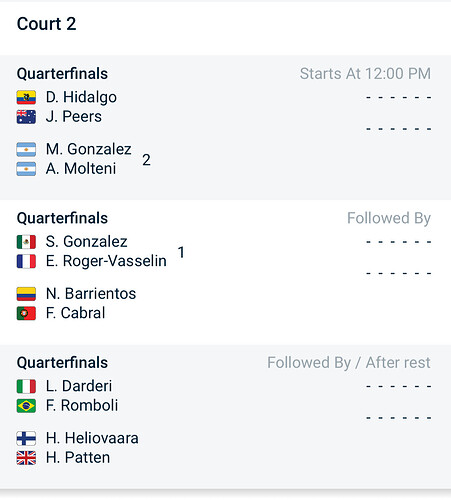Viewport: 451px width, 500px height.
Task: Click the Starts At 12:00 PM label
Action: tap(365, 74)
